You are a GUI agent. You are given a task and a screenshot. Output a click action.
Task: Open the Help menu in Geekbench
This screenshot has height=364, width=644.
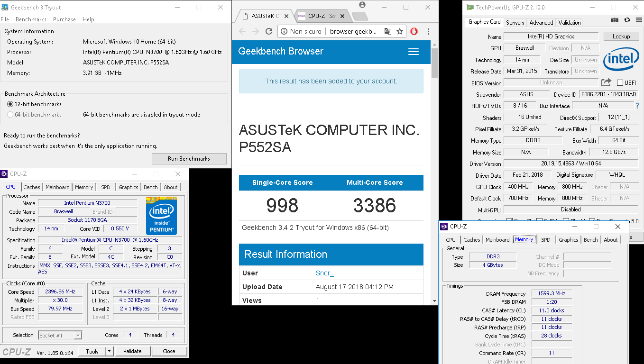[88, 19]
